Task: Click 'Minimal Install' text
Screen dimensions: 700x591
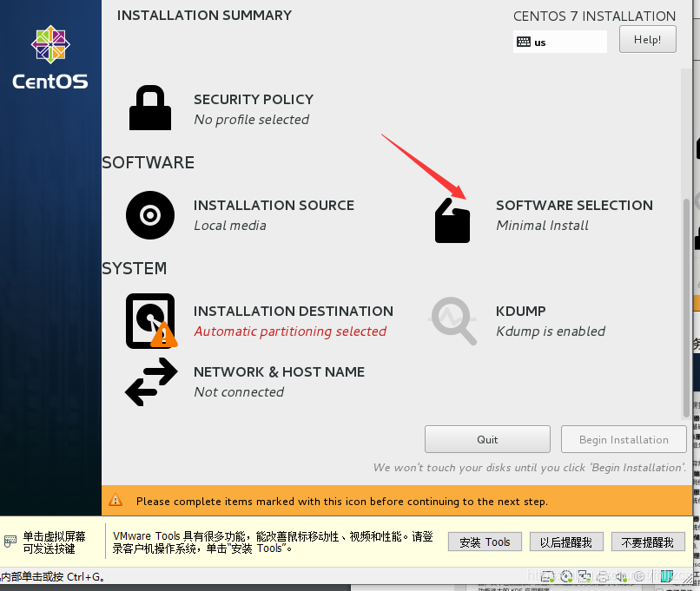Action: [x=543, y=226]
